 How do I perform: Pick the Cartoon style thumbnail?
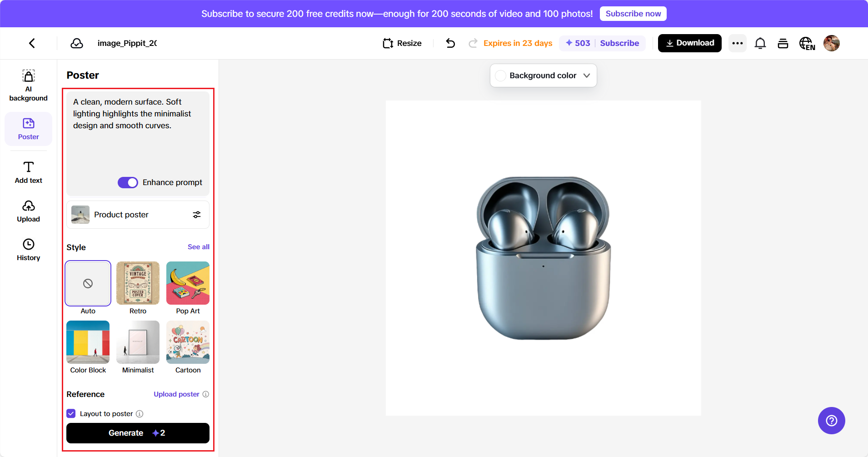[x=188, y=342]
